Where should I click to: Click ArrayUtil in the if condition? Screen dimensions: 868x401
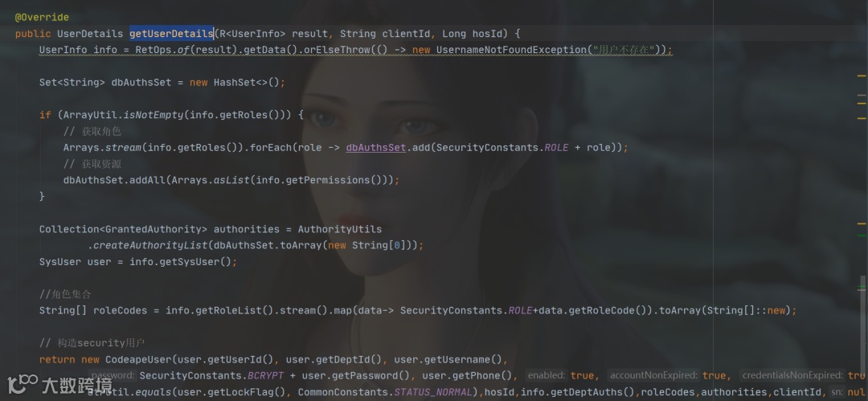(x=90, y=115)
